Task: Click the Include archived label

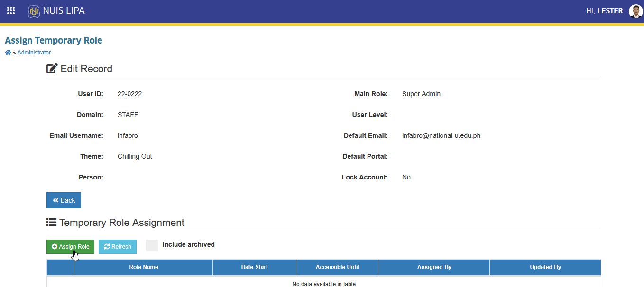Action: (189, 245)
